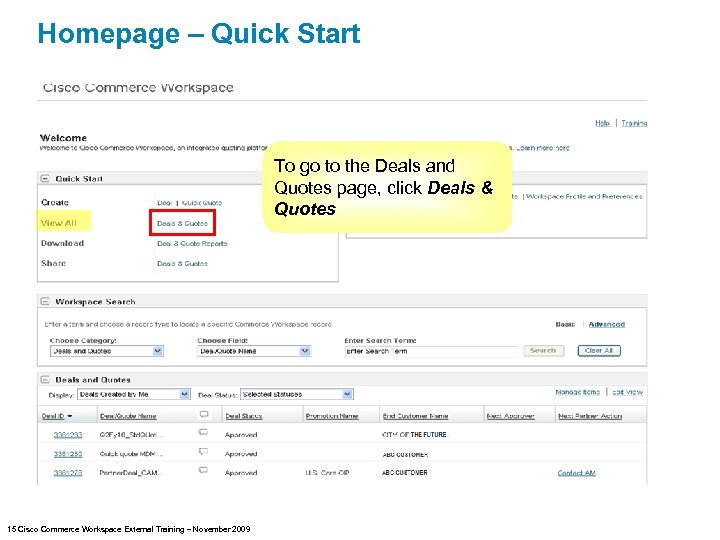Open the Training link
The width and height of the screenshot is (720, 540).
point(634,123)
